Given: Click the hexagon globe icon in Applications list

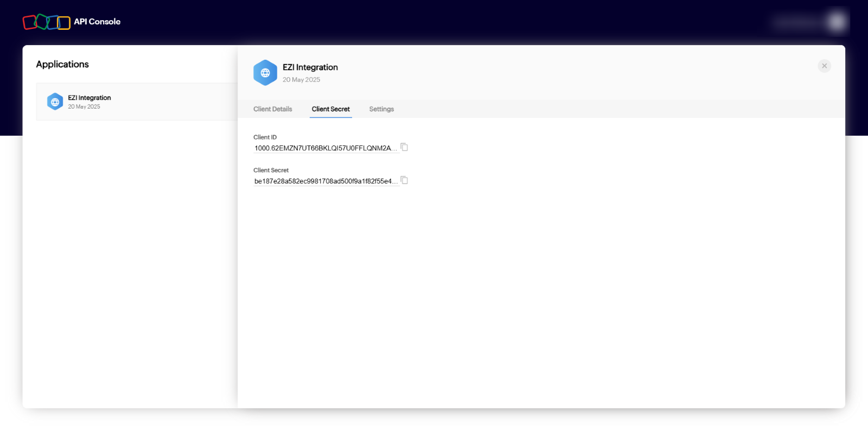Looking at the screenshot, I should pyautogui.click(x=55, y=102).
